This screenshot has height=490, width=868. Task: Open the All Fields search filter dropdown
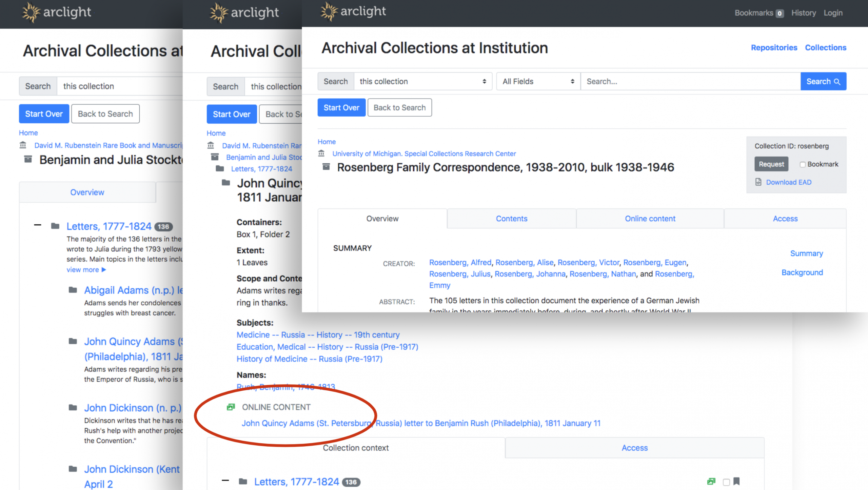tap(535, 81)
